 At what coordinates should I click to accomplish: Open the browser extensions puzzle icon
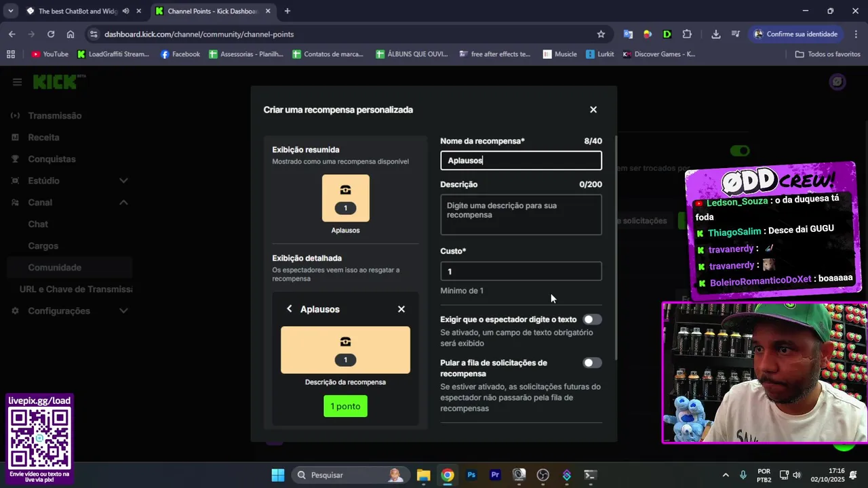coord(687,34)
